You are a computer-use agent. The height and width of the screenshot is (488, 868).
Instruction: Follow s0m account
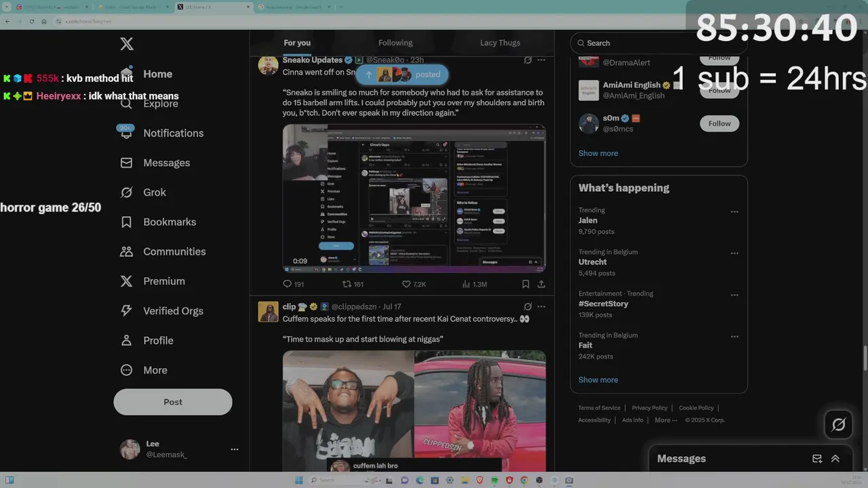click(719, 123)
